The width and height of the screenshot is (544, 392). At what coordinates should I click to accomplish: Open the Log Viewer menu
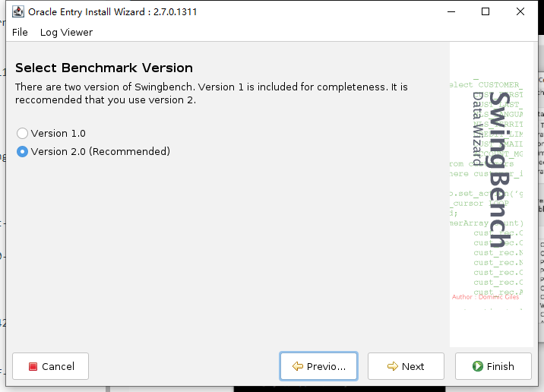tap(66, 32)
